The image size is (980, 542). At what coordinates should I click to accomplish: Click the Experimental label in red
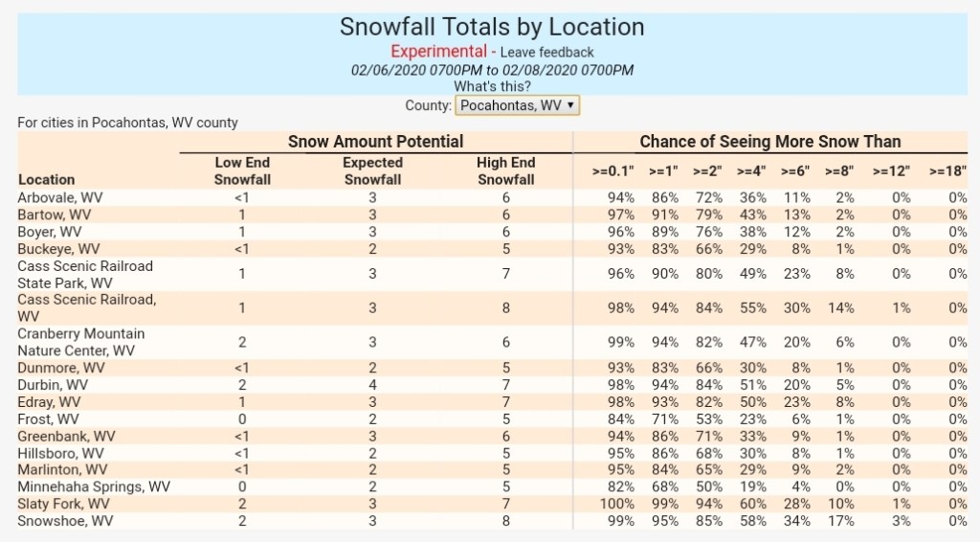coord(438,52)
